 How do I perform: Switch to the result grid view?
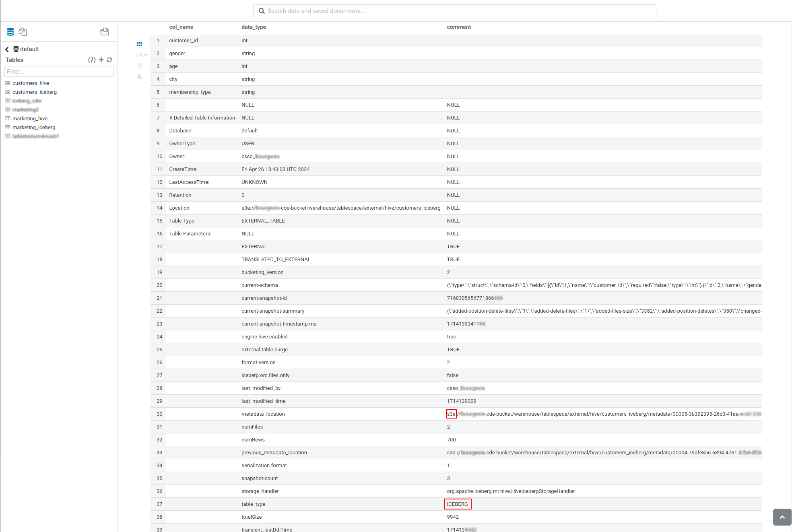(139, 44)
